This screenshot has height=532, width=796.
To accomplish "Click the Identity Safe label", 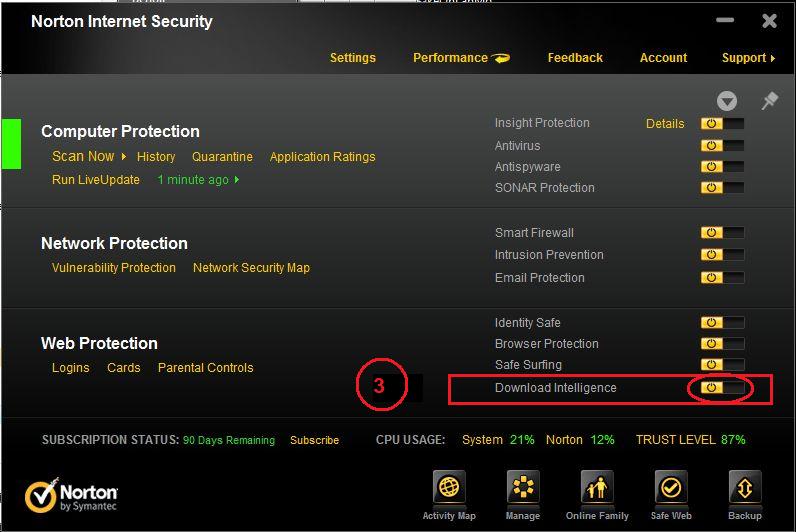I will pyautogui.click(x=527, y=322).
